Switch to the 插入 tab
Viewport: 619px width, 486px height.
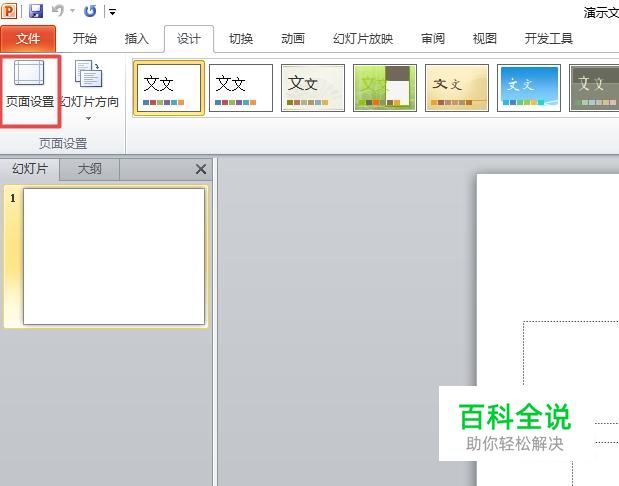137,39
